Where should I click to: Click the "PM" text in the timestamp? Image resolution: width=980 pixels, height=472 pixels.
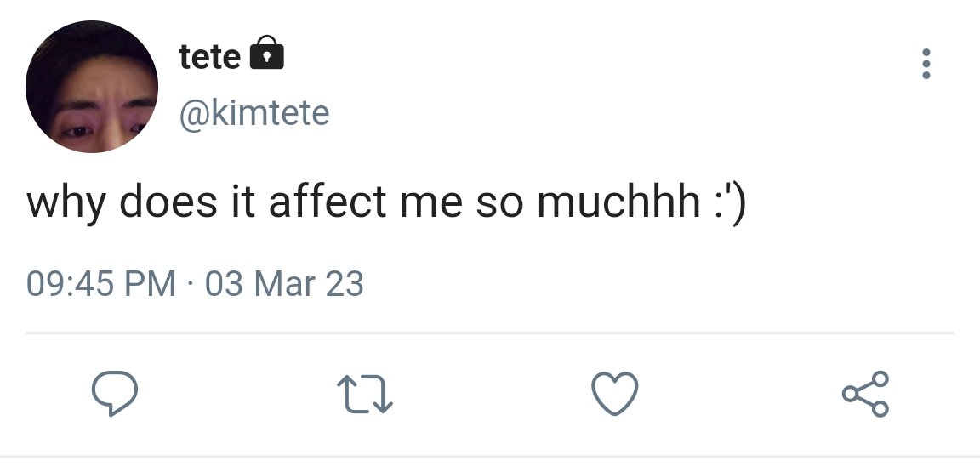point(151,283)
